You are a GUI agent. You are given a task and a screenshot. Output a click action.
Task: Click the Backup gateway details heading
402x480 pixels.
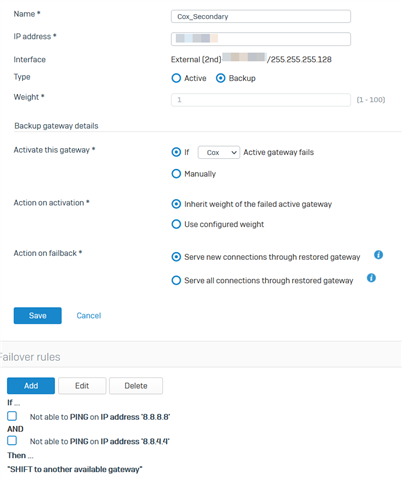56,126
